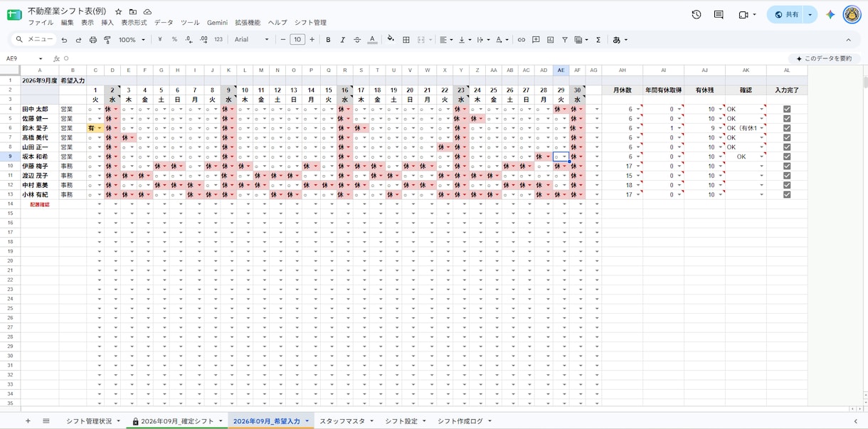Open the input tools あ dropdown
Viewport: 868px width, 429px height.
620,40
